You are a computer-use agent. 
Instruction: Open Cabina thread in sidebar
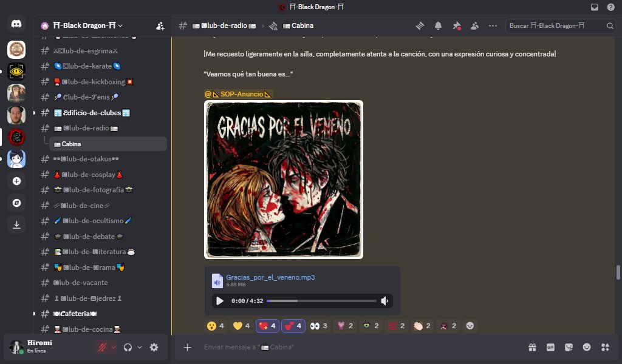pos(108,144)
